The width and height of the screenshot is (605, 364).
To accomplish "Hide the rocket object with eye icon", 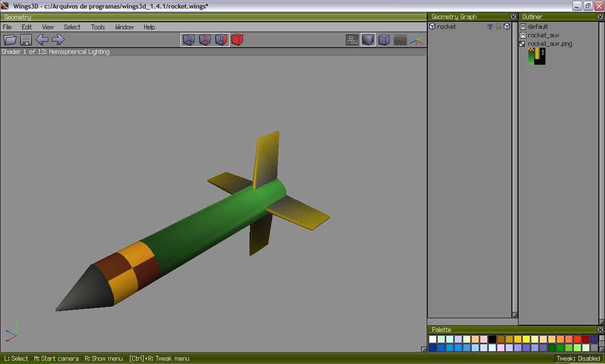I will click(x=490, y=27).
